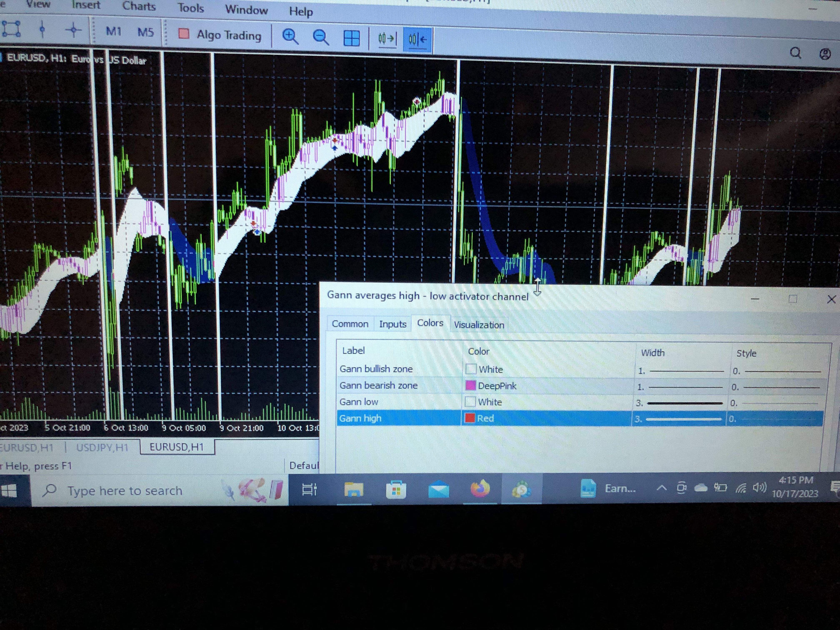Switch to M1 timeframe
This screenshot has width=840, height=630.
coord(113,31)
